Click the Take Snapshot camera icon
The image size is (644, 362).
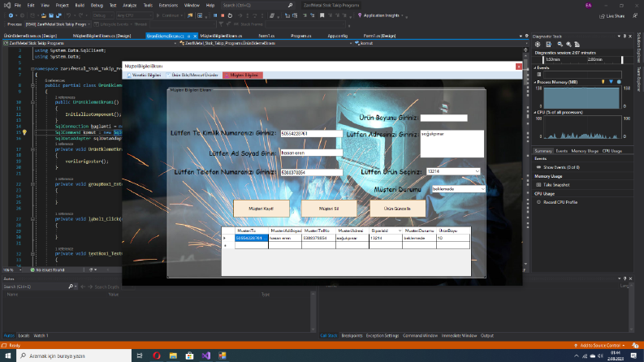(x=538, y=185)
